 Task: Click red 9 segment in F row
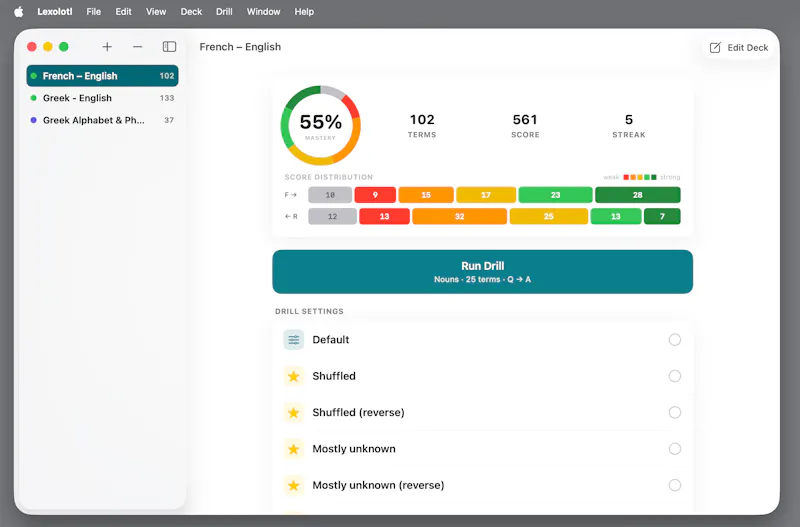click(x=375, y=195)
